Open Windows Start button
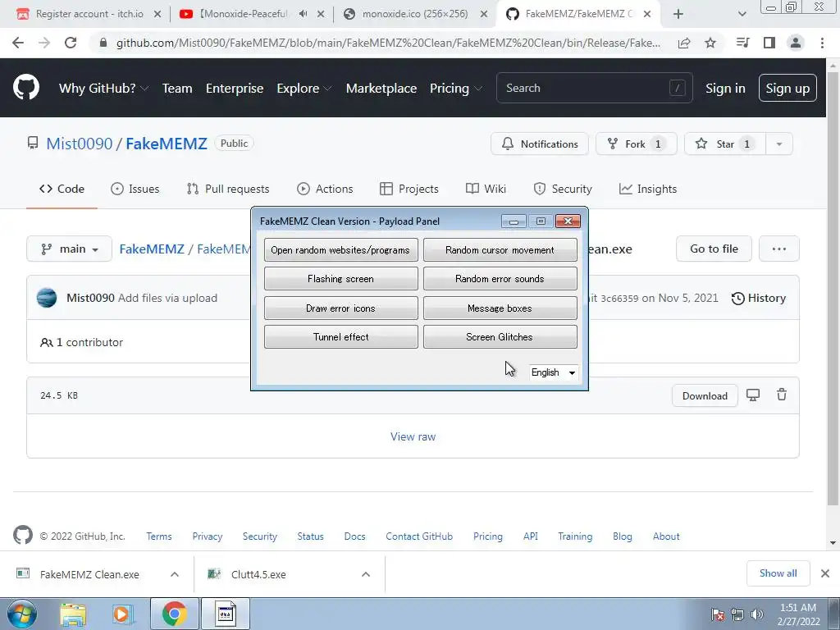The height and width of the screenshot is (630, 840). pyautogui.click(x=21, y=614)
